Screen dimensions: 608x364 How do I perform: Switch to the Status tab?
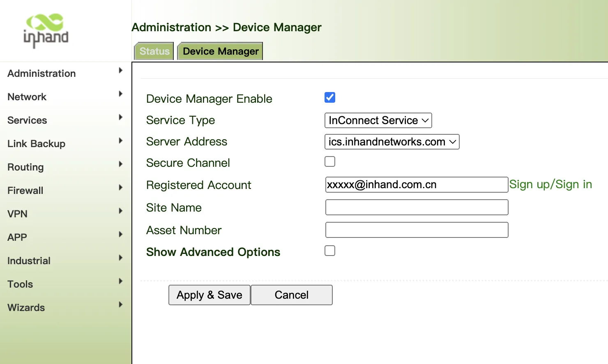point(154,51)
